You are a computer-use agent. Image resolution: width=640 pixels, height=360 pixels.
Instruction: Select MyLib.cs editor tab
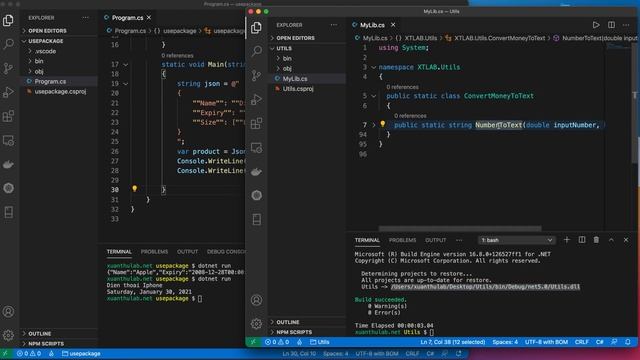tap(372, 25)
